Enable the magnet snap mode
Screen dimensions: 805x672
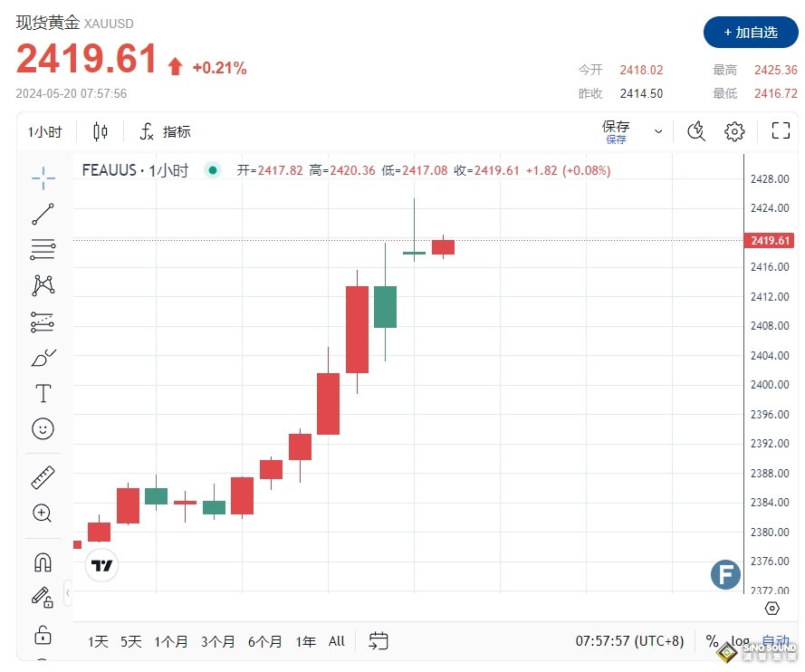tap(43, 562)
